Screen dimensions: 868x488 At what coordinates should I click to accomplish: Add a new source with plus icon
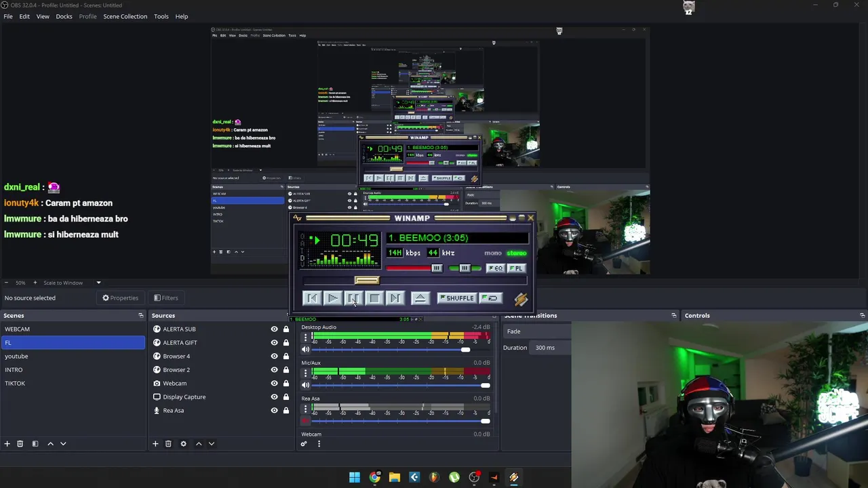coord(155,444)
